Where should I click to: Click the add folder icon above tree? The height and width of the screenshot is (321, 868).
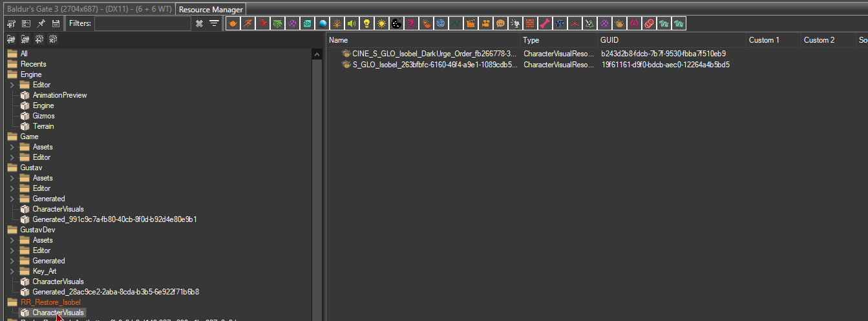click(x=11, y=40)
